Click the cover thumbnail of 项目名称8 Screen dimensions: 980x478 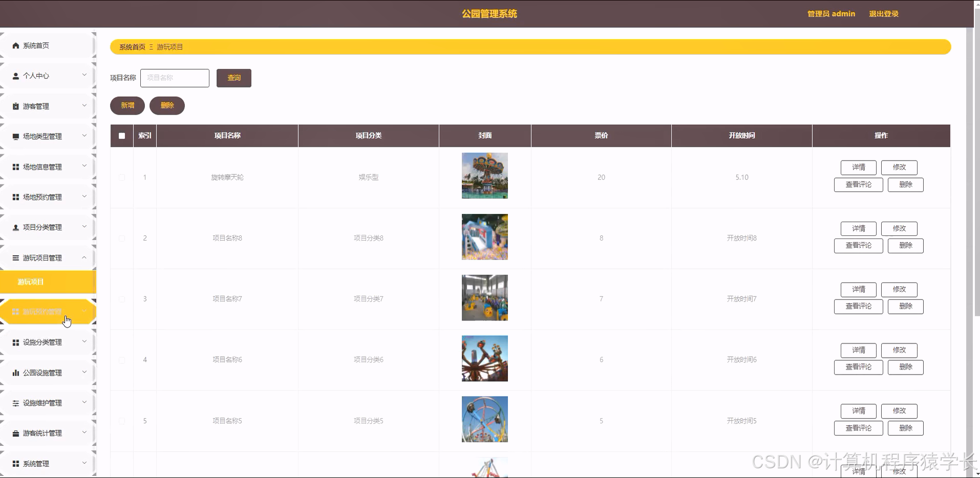[485, 236]
